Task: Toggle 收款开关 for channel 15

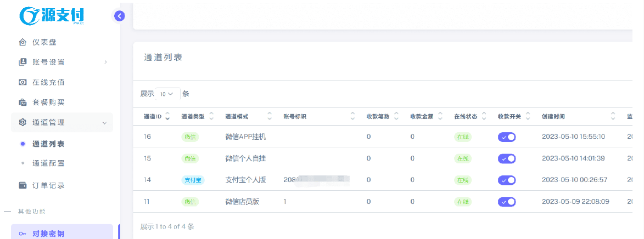Action: pos(507,158)
